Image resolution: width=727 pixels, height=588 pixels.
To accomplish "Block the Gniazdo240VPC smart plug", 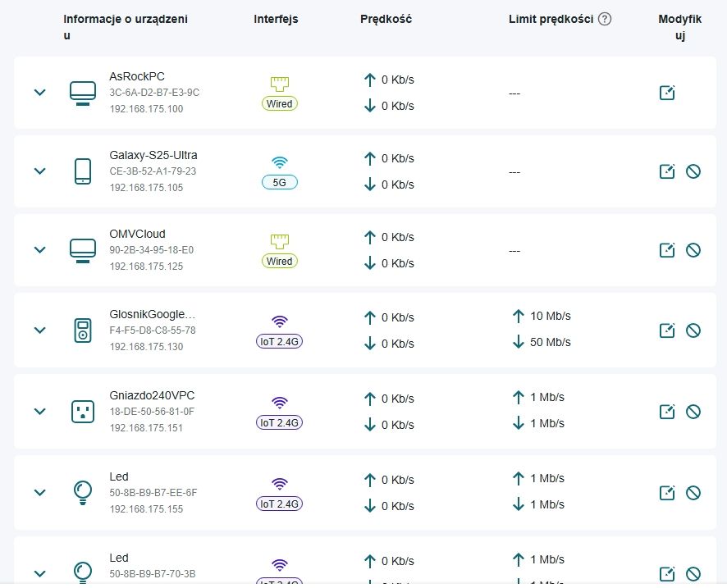I will coord(693,412).
